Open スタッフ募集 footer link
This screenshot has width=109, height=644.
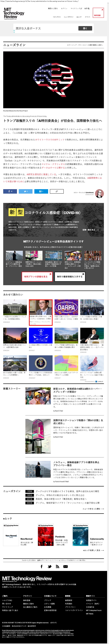(49, 603)
